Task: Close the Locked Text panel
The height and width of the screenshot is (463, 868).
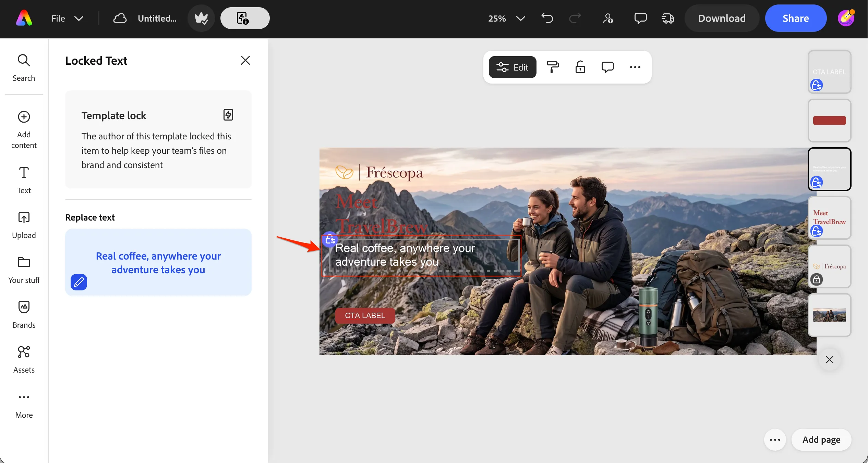Action: [x=245, y=60]
